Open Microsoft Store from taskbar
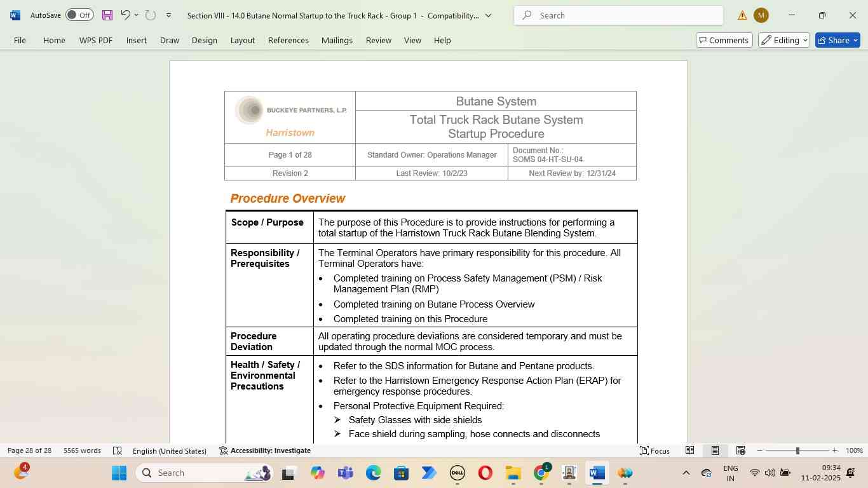The image size is (868, 488). (401, 473)
